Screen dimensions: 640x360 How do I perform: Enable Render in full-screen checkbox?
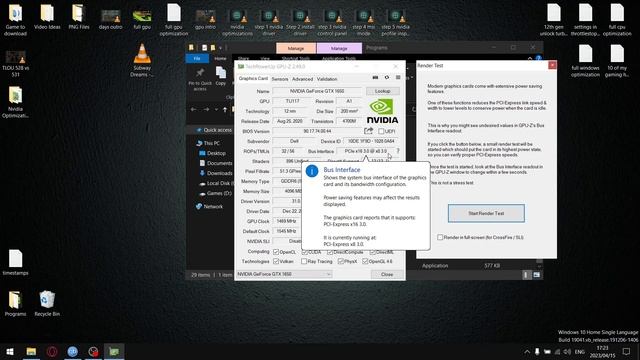coord(440,237)
